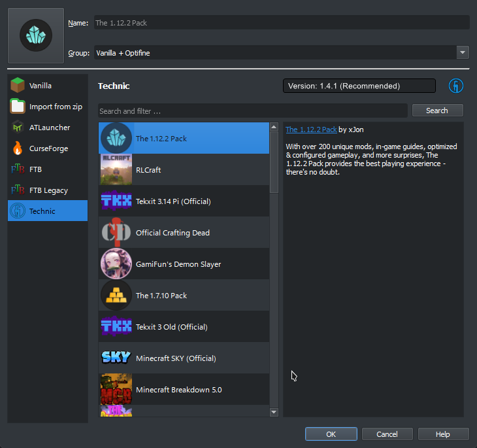Click the FTB Legacy logo icon
477x448 pixels.
pyautogui.click(x=18, y=190)
